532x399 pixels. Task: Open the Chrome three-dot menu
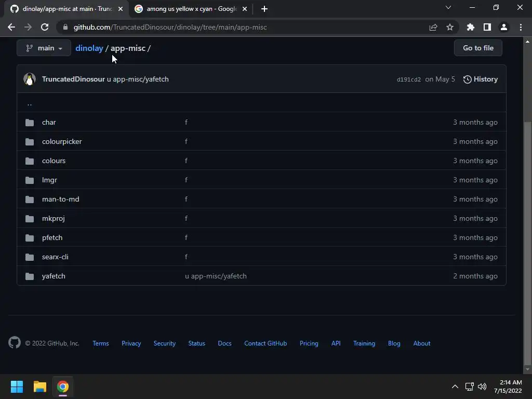coord(521,27)
